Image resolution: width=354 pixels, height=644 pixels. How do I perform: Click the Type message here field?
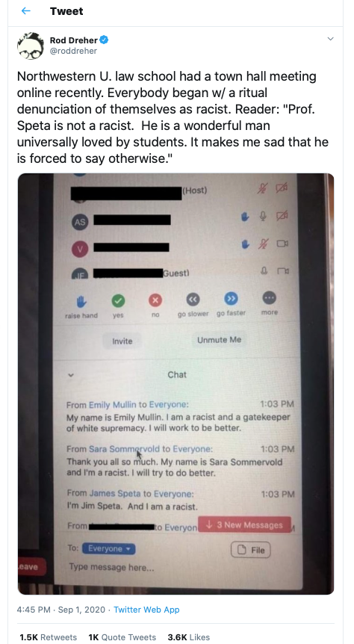[x=112, y=567]
